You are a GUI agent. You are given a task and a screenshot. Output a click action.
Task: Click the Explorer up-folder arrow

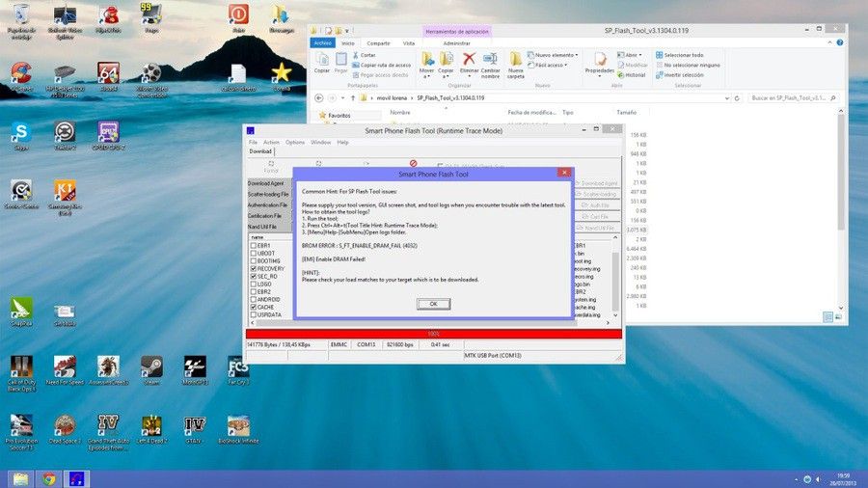tap(353, 98)
